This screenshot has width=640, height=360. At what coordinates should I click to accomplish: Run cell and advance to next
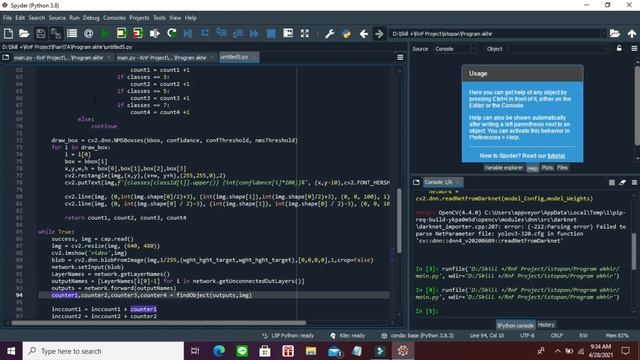pos(138,33)
